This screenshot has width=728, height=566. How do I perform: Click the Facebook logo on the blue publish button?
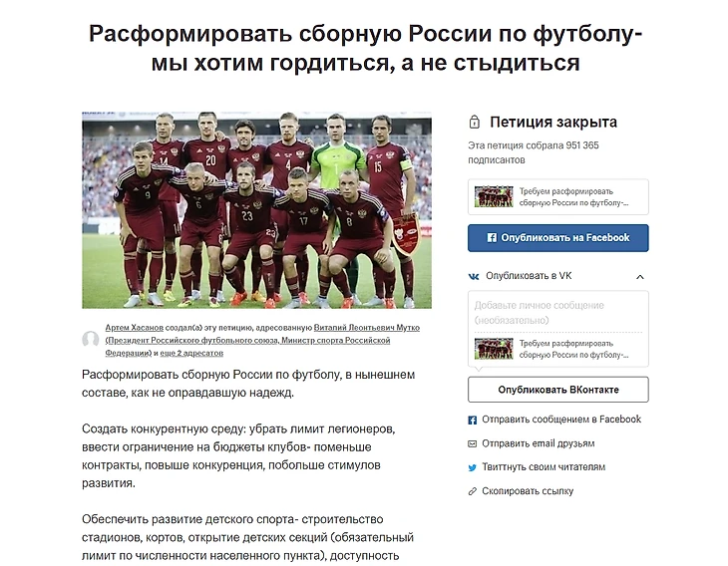pos(492,237)
